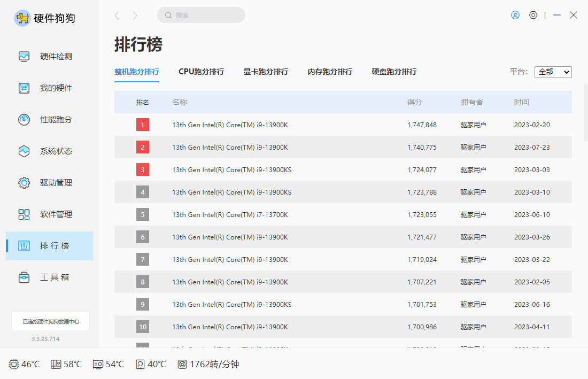Open the settings gear icon
Viewport: 588px width, 379px height.
pyautogui.click(x=533, y=15)
